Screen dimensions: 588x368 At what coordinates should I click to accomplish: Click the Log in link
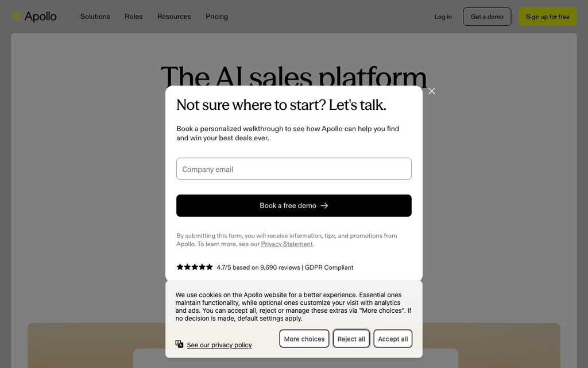tap(443, 17)
